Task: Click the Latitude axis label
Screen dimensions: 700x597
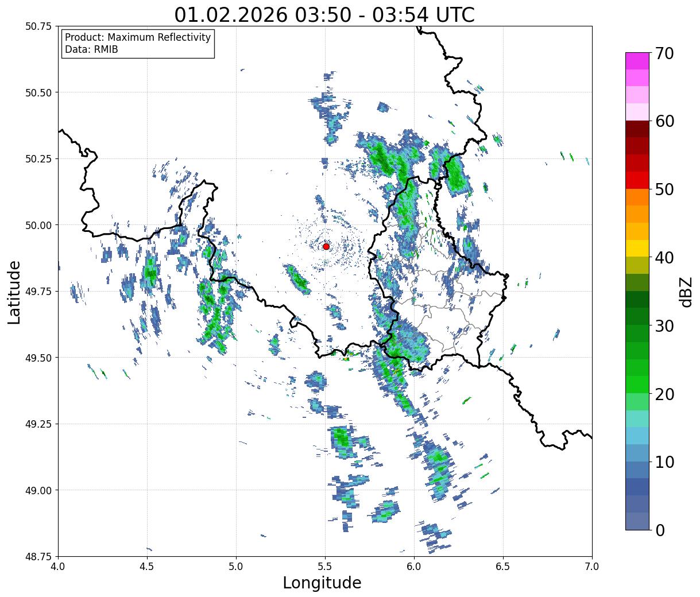Action: coord(14,292)
